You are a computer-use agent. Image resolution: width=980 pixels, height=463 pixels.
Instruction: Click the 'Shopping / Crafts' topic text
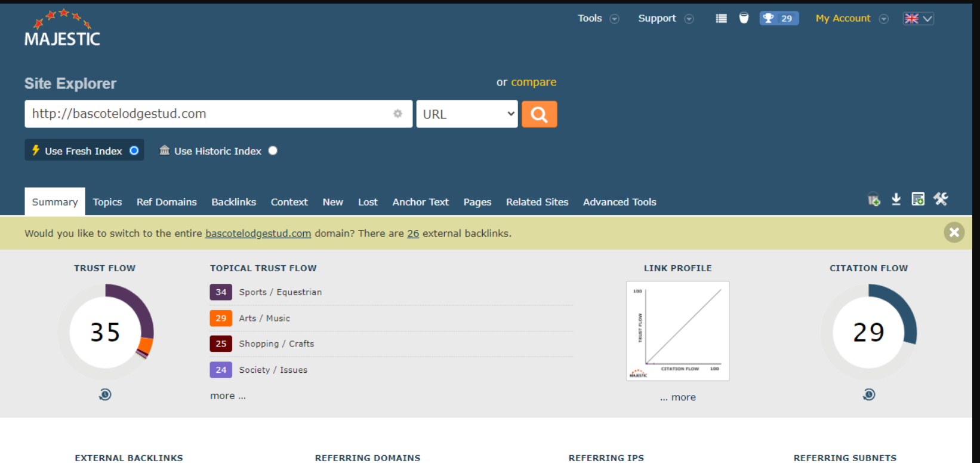[276, 344]
